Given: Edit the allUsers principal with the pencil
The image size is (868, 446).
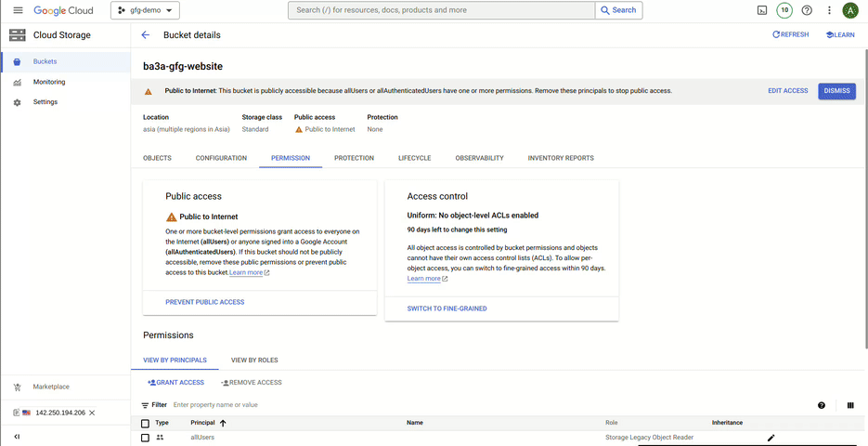Looking at the screenshot, I should [x=771, y=438].
